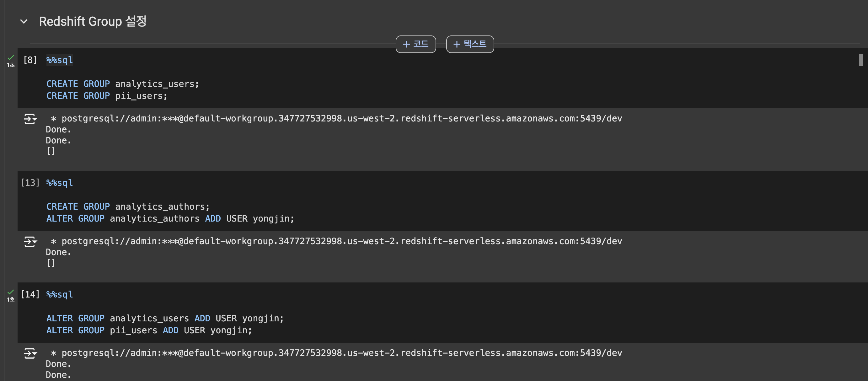868x381 pixels.
Task: Click the ALTER GROUP pii_users code line
Action: tap(149, 330)
